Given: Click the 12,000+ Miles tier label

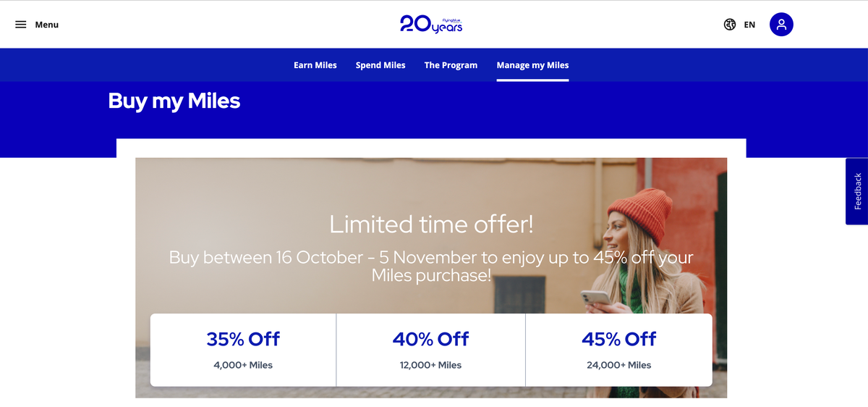Looking at the screenshot, I should [430, 365].
